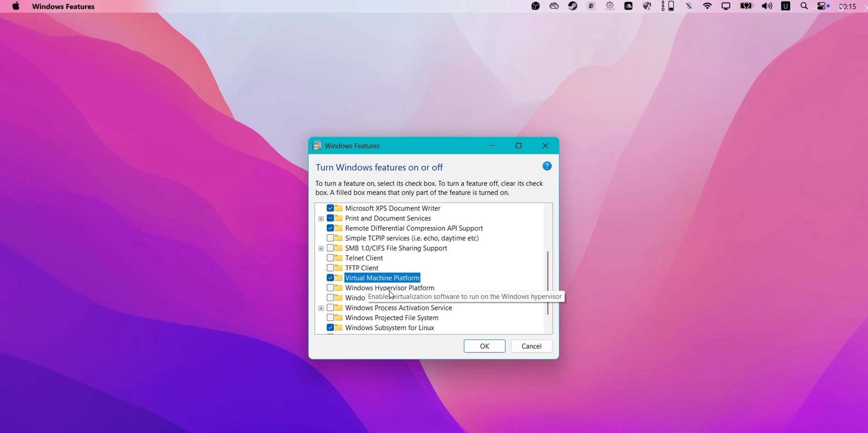Click the black U app icon in the menu bar
Screen dimensions: 868x433
[786, 7]
